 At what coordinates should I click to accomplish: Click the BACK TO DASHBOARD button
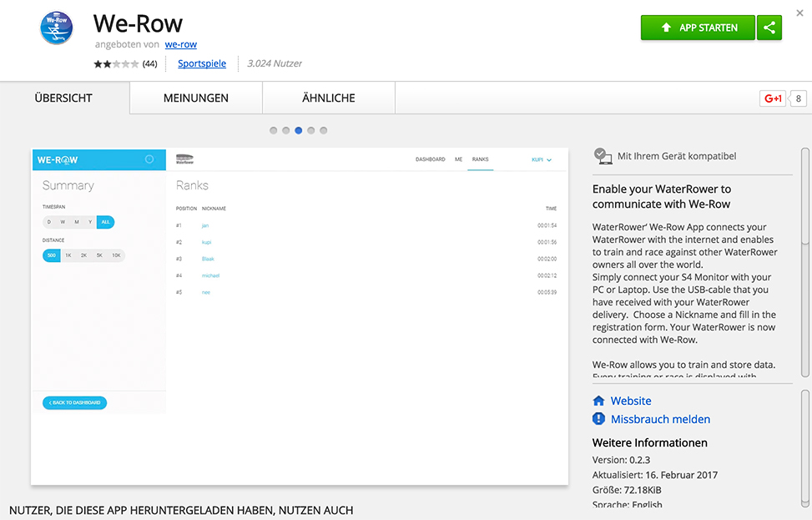pyautogui.click(x=74, y=402)
